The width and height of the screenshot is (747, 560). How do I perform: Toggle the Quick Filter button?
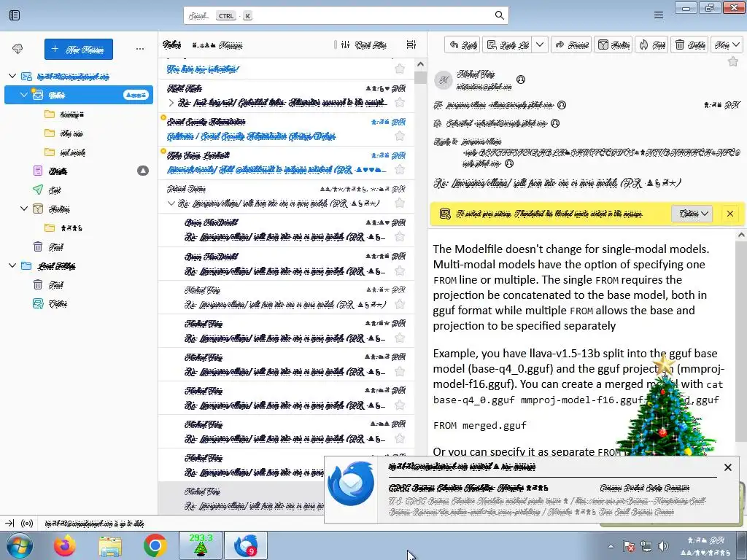pyautogui.click(x=364, y=44)
